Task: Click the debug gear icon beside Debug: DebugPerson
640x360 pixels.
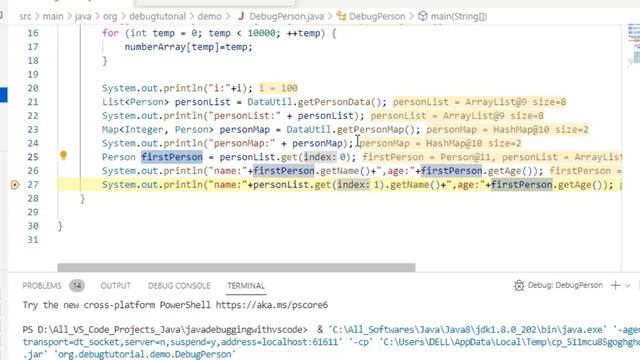Action: 519,285
